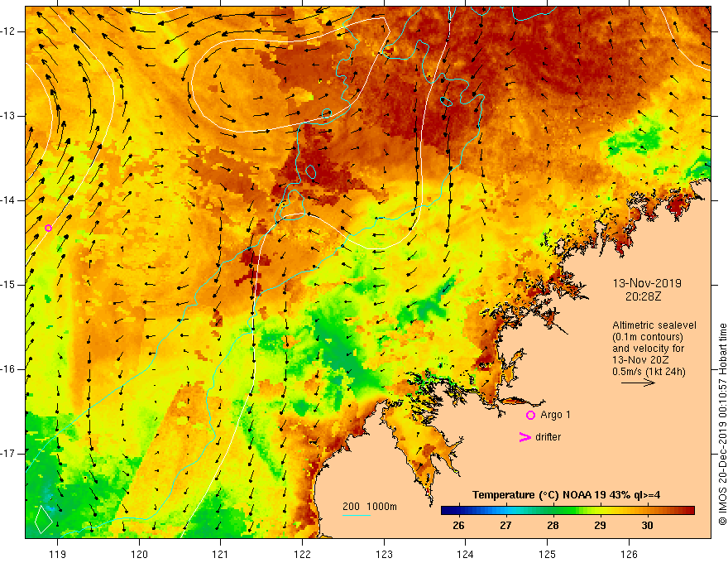Click the longitude label 122

click(x=302, y=554)
